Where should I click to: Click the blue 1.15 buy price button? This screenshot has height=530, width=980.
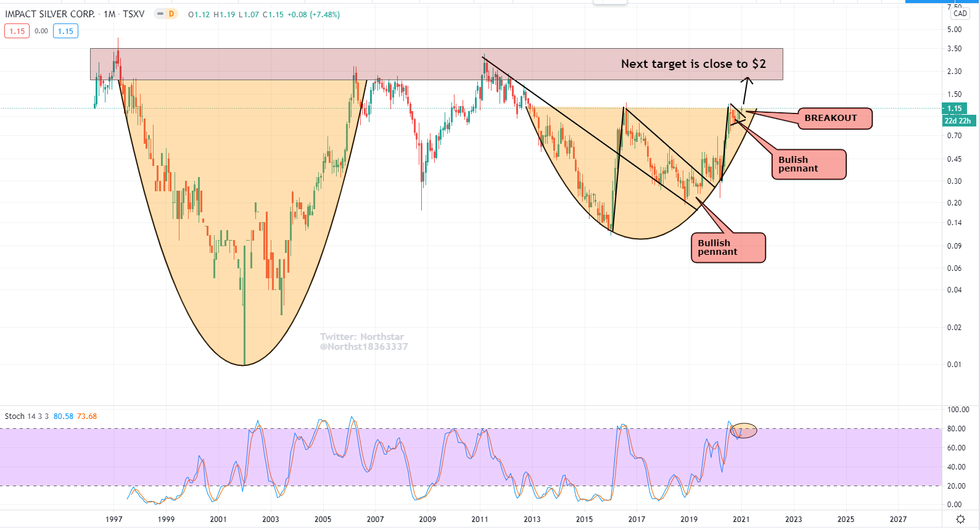click(65, 31)
